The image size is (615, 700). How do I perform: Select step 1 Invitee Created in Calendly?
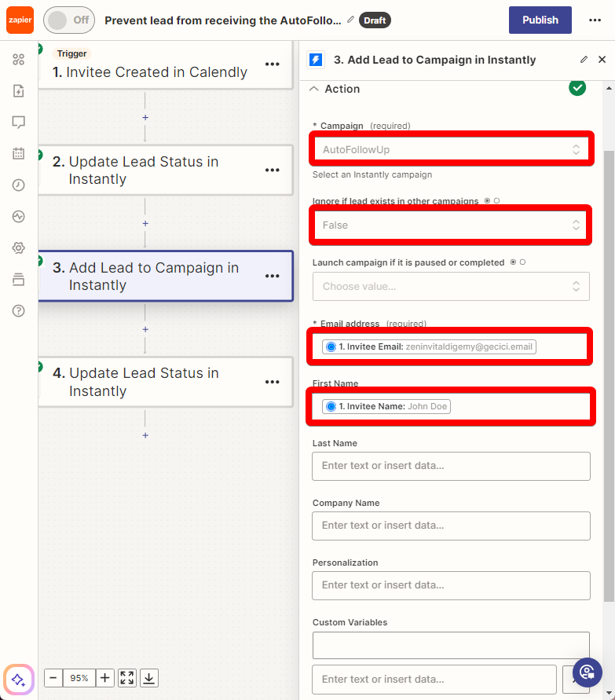pos(166,65)
